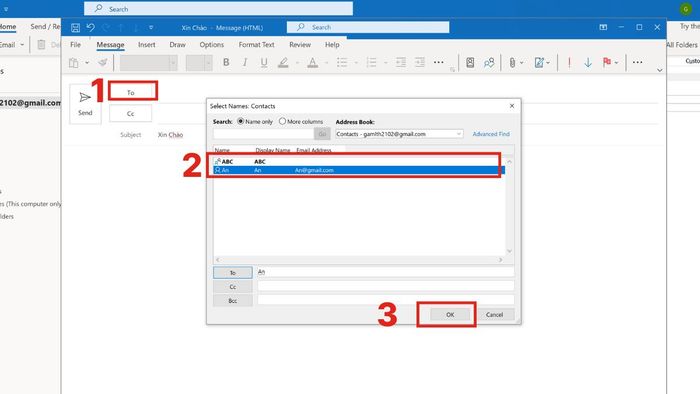This screenshot has height=394, width=700.
Task: Close the Select Names dialog
Action: pos(512,106)
